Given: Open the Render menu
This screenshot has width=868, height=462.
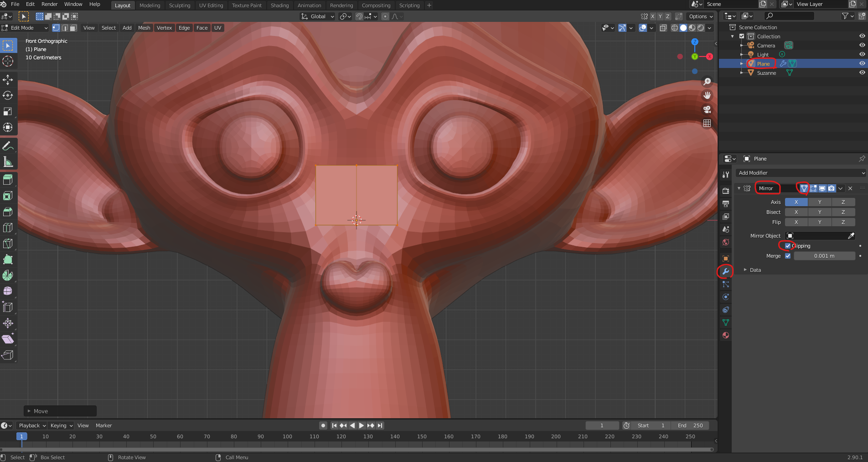Looking at the screenshot, I should point(50,4).
